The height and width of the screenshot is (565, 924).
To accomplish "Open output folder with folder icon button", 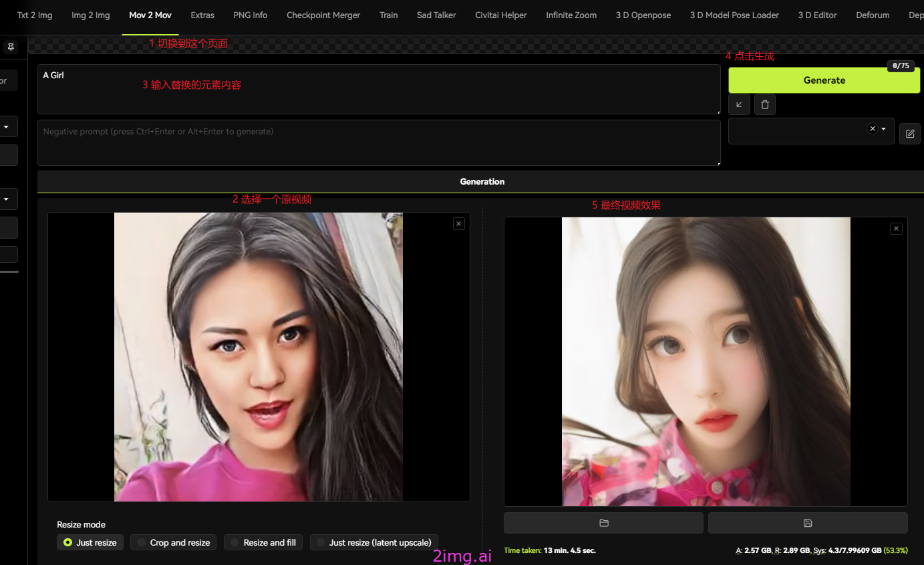I will click(604, 523).
